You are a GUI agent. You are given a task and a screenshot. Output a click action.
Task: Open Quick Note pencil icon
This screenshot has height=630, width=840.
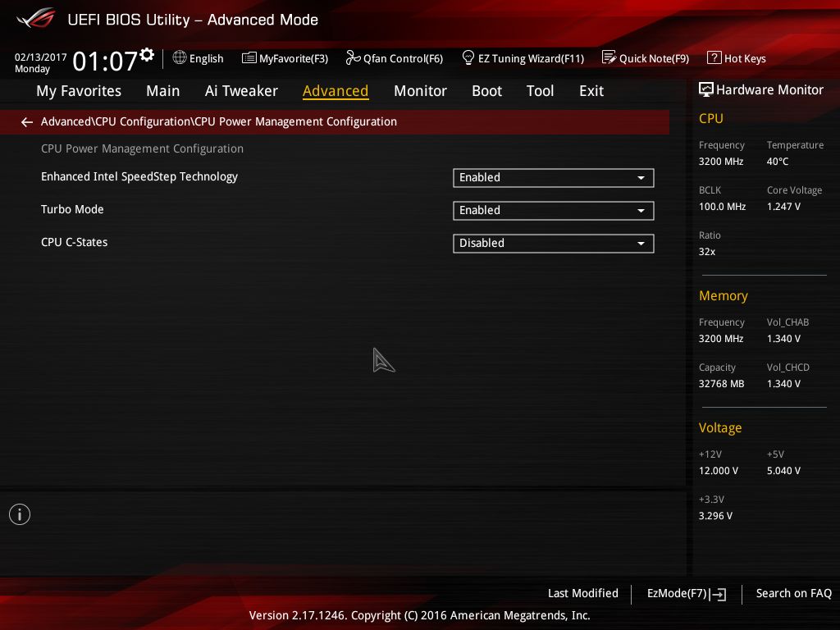click(x=609, y=57)
